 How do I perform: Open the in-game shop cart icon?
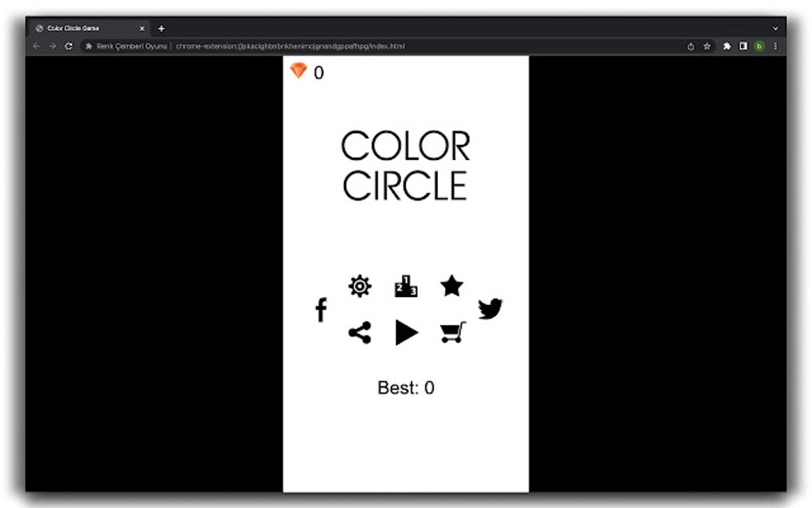(x=451, y=333)
